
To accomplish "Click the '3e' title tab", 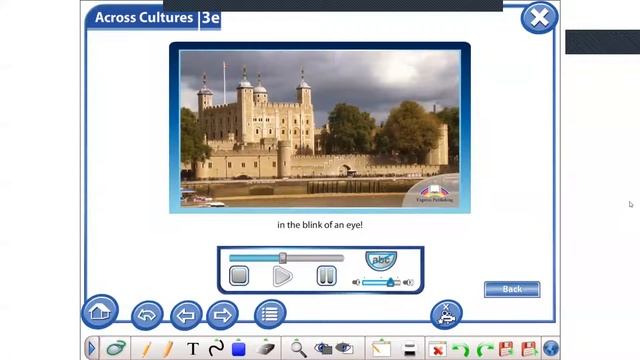I will click(211, 18).
